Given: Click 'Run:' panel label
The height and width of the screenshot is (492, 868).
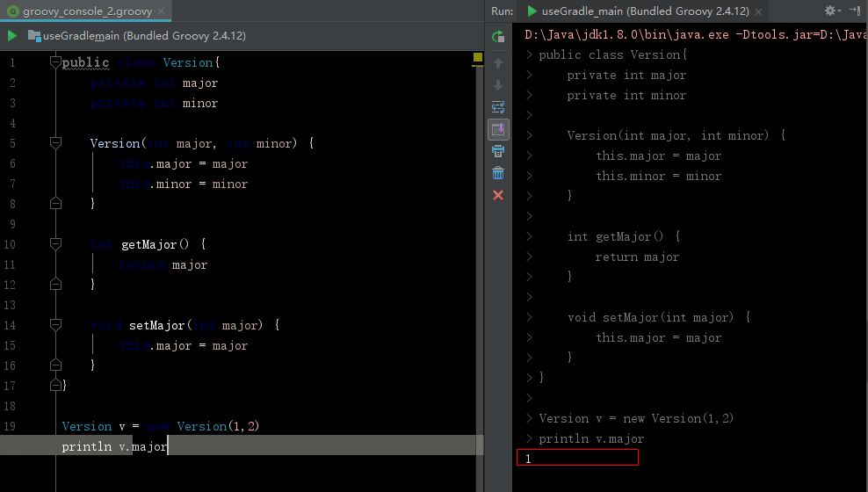Looking at the screenshot, I should 503,11.
